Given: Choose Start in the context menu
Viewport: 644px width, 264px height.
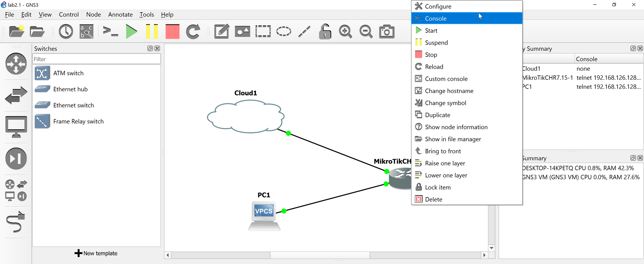Looking at the screenshot, I should pos(467,31).
